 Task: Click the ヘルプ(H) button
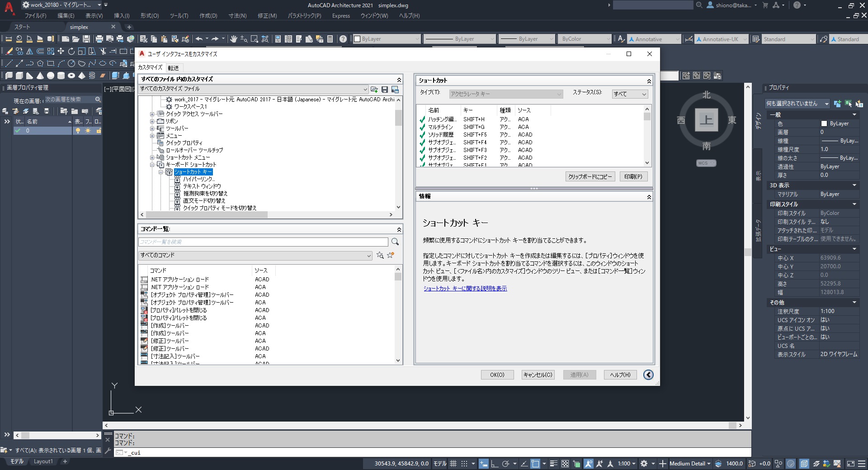point(620,375)
